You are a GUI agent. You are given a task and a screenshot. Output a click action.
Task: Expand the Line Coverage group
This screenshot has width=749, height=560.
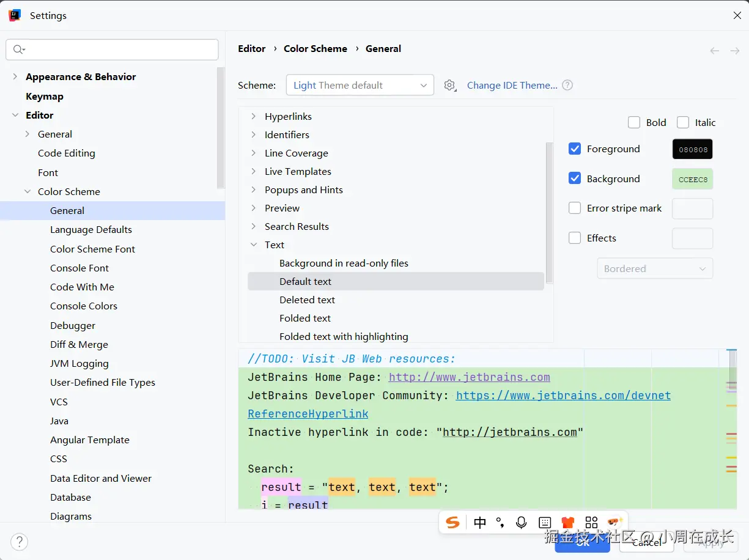pos(254,153)
